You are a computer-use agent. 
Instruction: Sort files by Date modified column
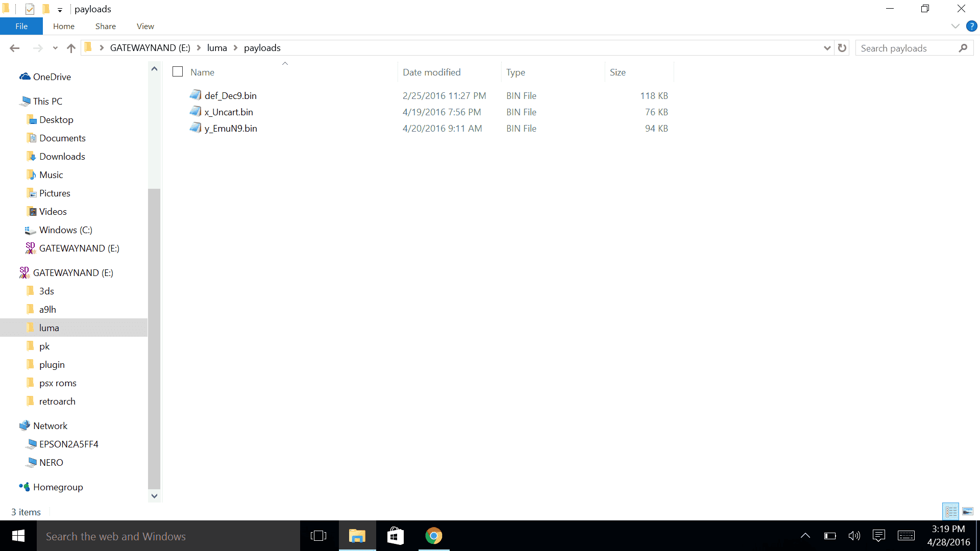click(x=432, y=72)
